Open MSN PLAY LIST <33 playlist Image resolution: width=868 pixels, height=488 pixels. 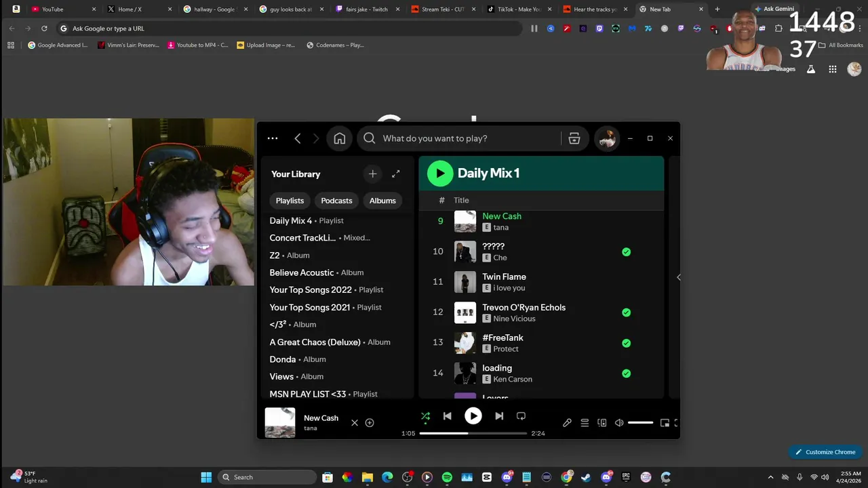click(323, 394)
